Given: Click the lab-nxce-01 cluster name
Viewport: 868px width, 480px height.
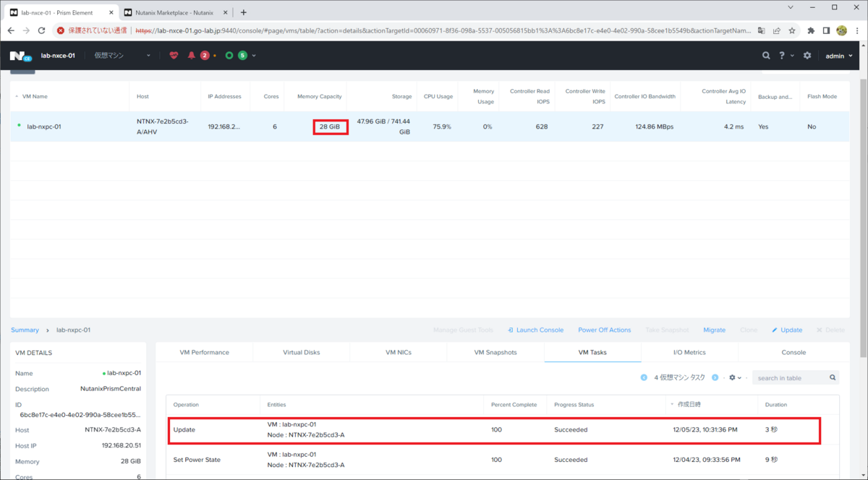Looking at the screenshot, I should tap(58, 55).
